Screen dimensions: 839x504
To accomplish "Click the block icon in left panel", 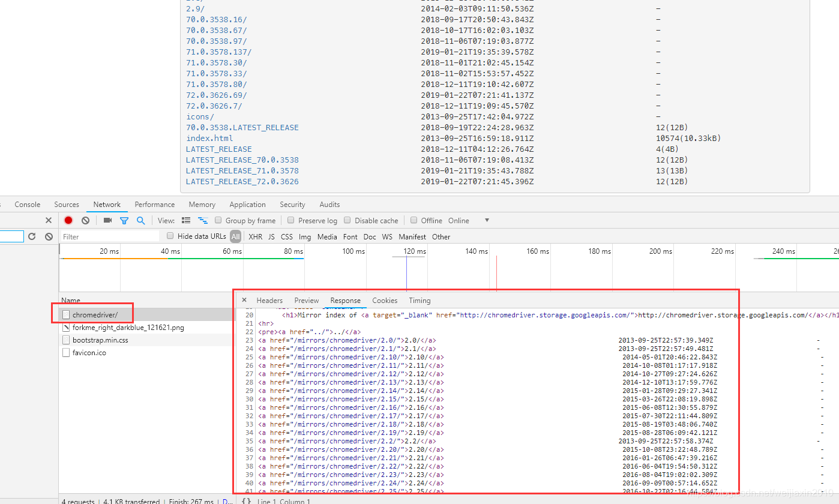I will pyautogui.click(x=49, y=236).
